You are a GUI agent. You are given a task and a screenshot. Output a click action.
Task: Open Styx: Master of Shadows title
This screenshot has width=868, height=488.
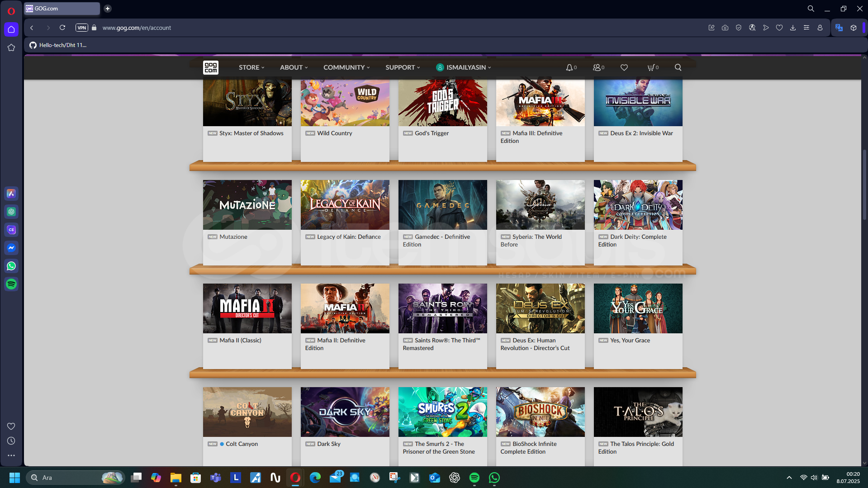pos(251,133)
